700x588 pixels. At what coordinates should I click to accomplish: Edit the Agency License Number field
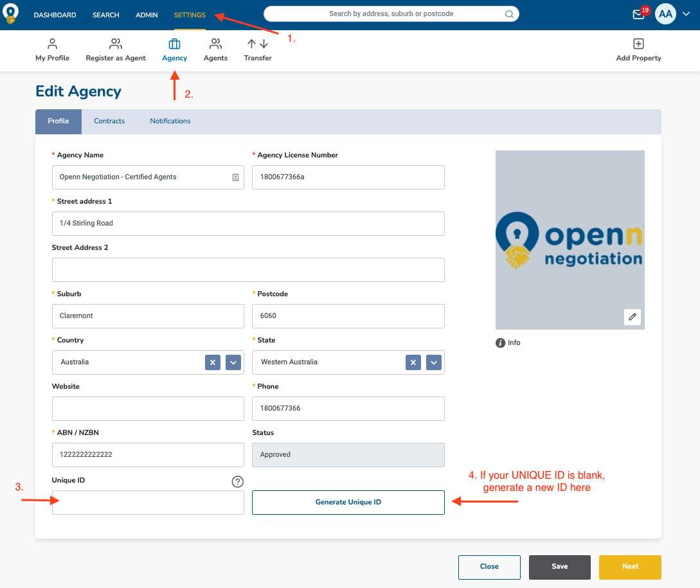[x=348, y=177]
